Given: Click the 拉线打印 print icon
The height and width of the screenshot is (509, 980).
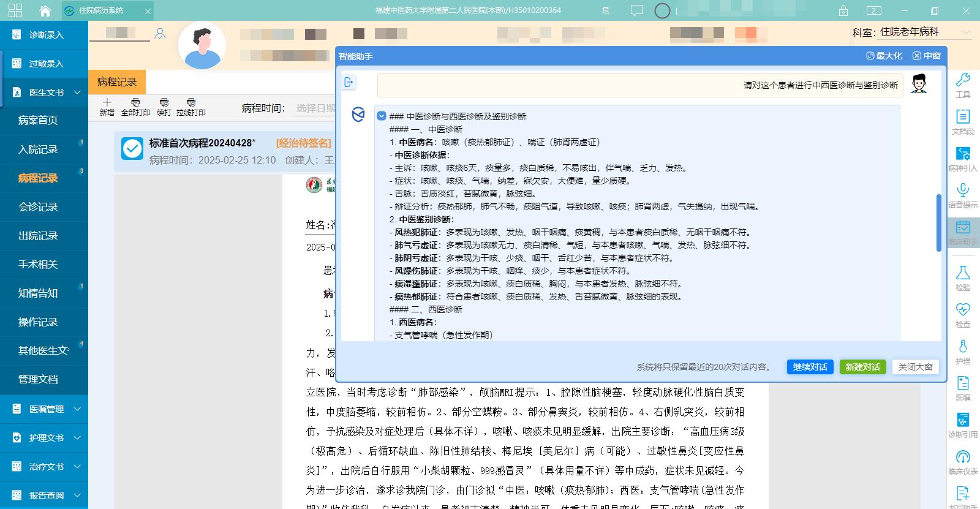Looking at the screenshot, I should 191,103.
